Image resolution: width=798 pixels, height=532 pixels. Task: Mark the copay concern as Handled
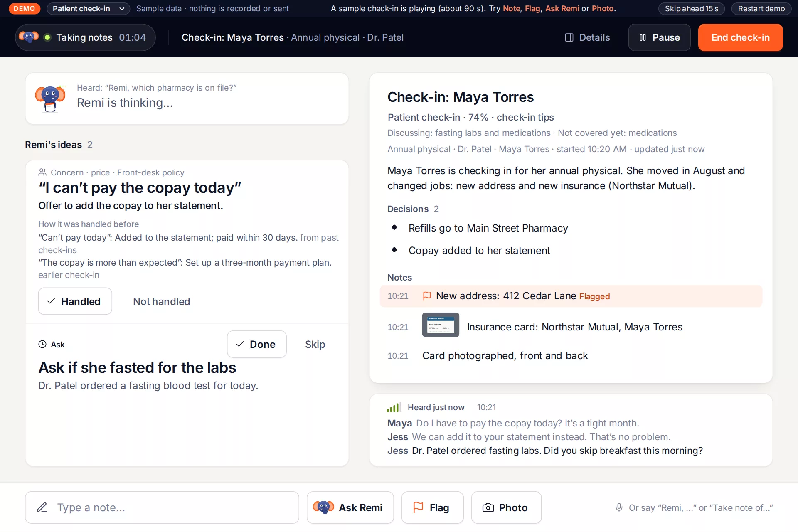[75, 301]
